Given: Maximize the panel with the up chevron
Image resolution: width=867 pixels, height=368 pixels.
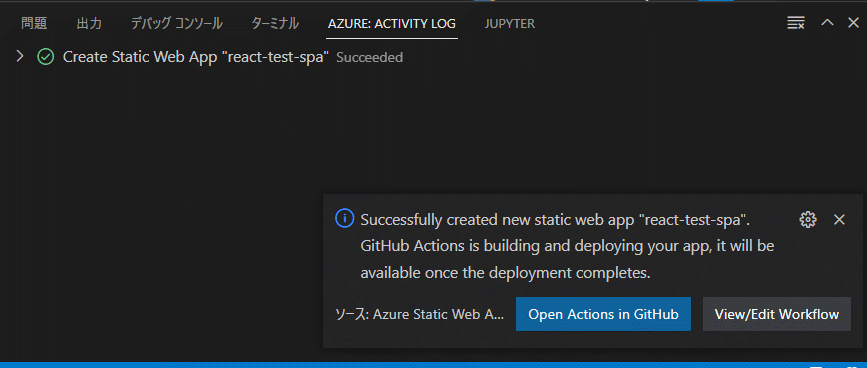Looking at the screenshot, I should [827, 23].
